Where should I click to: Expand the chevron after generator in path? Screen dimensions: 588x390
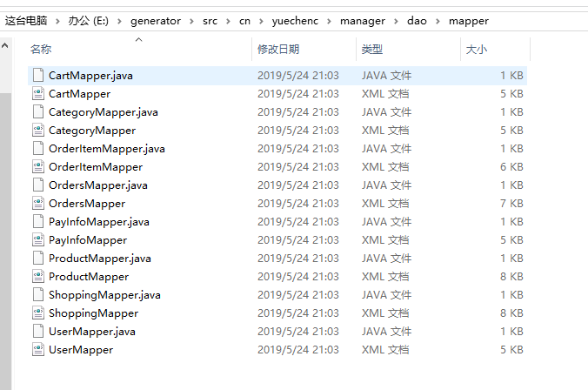pyautogui.click(x=191, y=21)
